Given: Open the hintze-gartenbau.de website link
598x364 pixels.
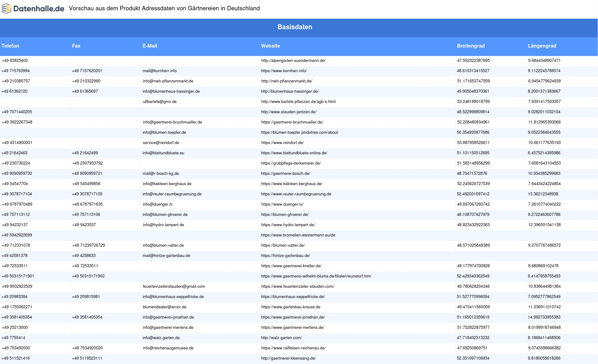Looking at the screenshot, I should tap(286, 256).
